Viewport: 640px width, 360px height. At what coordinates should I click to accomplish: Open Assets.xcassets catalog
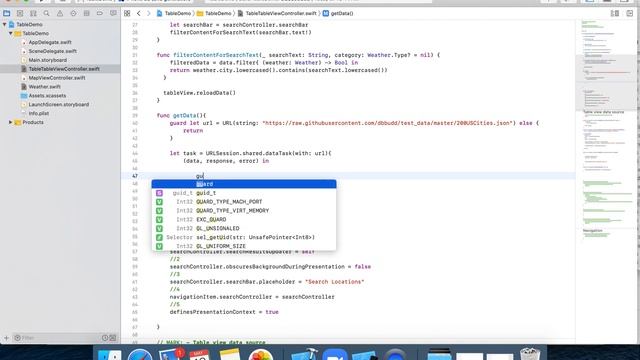click(x=47, y=96)
